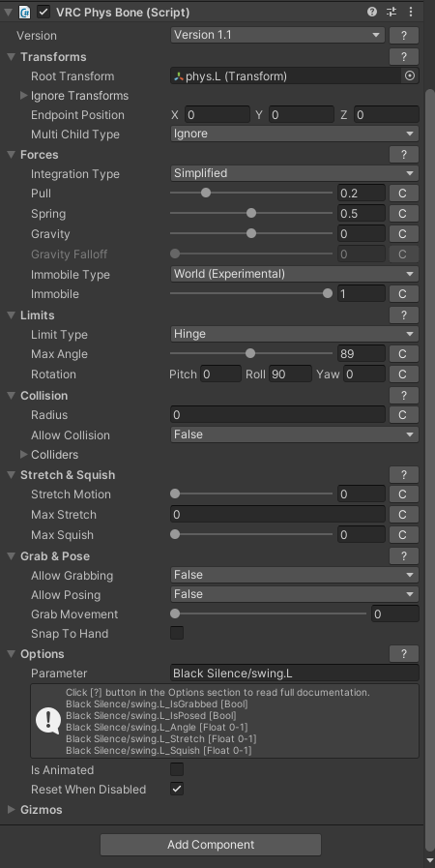Disable the VRC Phys Bone component checkbox
This screenshot has height=868, width=435.
[x=43, y=12]
